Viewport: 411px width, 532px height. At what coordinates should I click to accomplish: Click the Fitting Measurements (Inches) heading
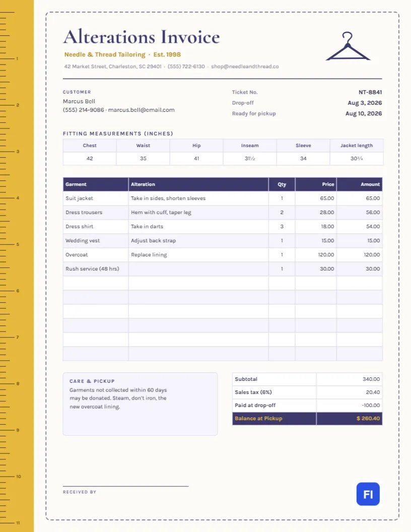tap(118, 134)
